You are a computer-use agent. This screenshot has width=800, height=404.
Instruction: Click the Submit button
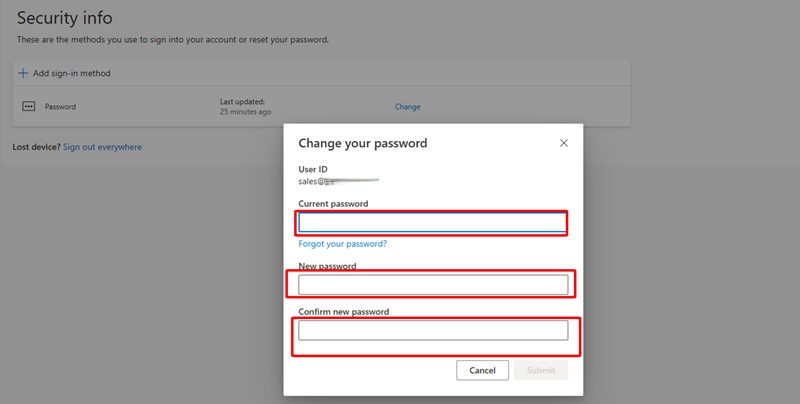click(x=541, y=370)
